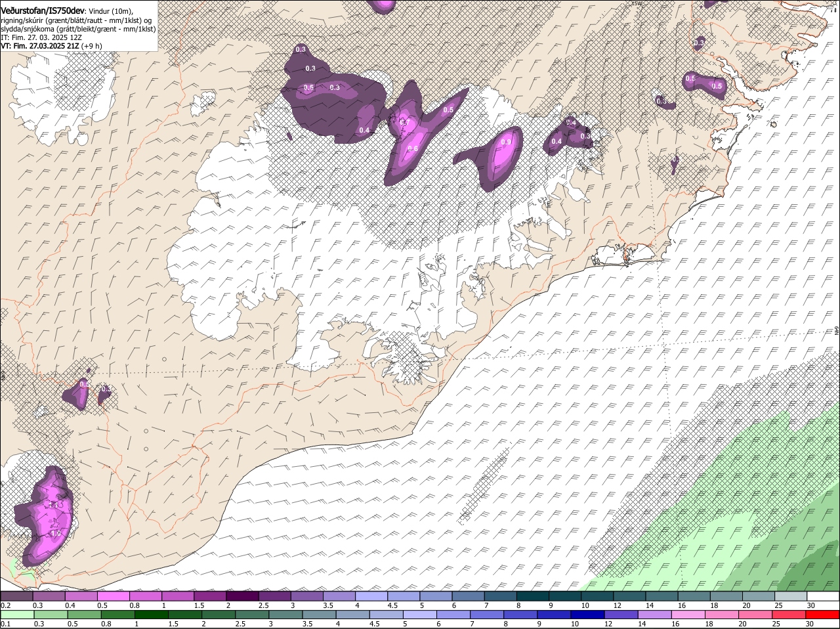Pick the dark green rain swatch labeled 1
Screen dimensions: 840x629
pos(152,615)
